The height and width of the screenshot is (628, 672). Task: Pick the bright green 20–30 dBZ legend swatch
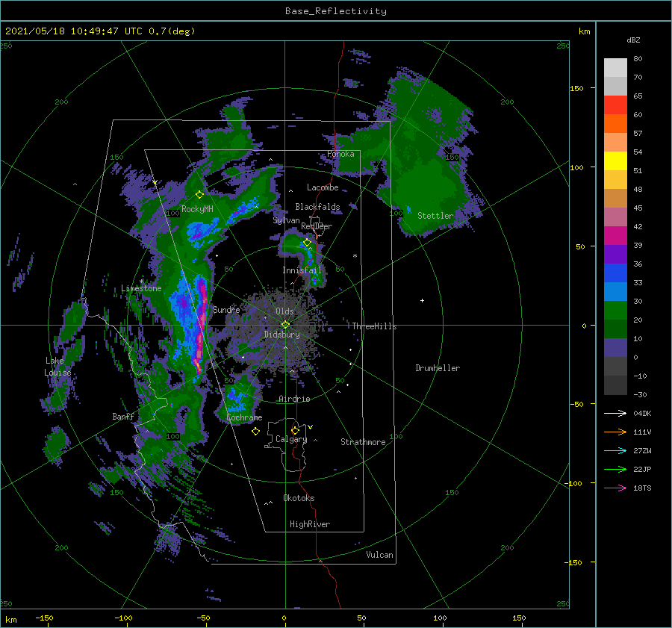click(x=615, y=310)
